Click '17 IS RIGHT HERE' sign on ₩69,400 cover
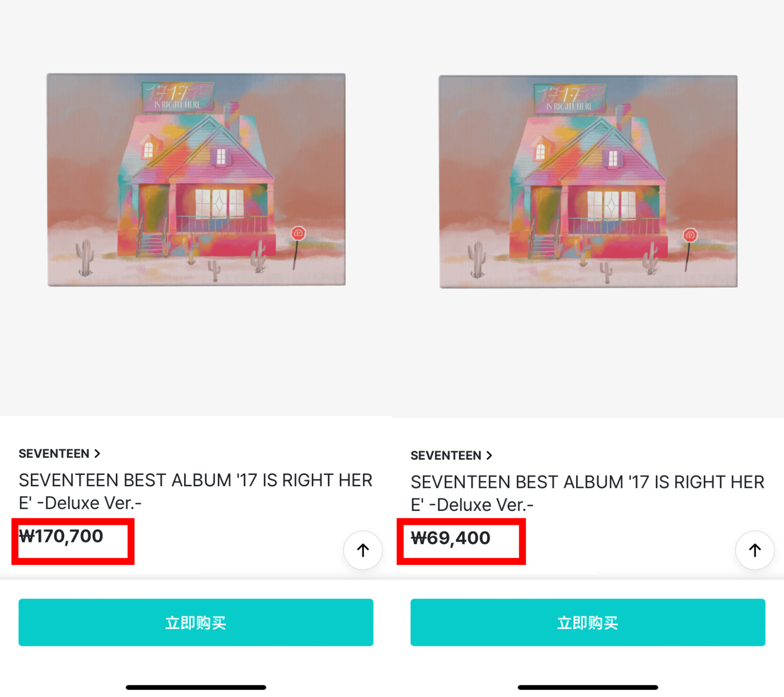 [x=570, y=98]
